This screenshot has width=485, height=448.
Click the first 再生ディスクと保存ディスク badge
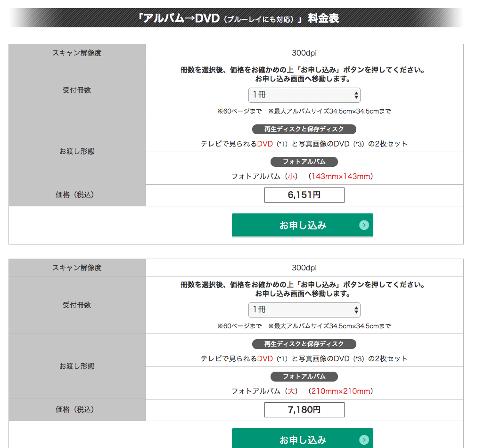click(304, 129)
